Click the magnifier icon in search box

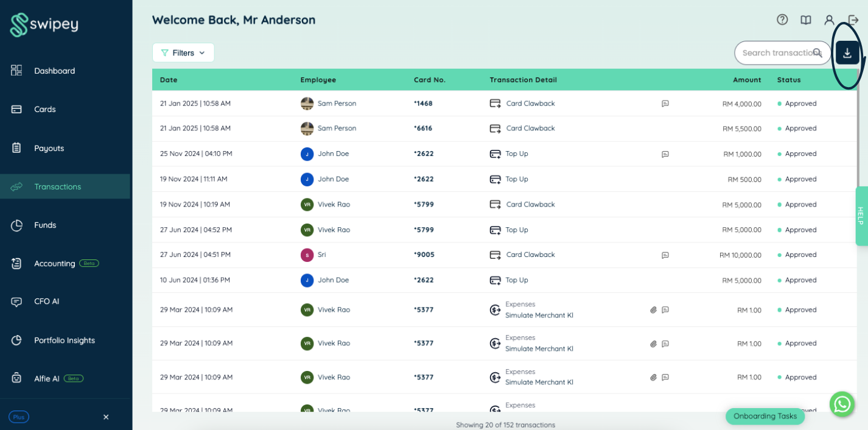point(817,53)
